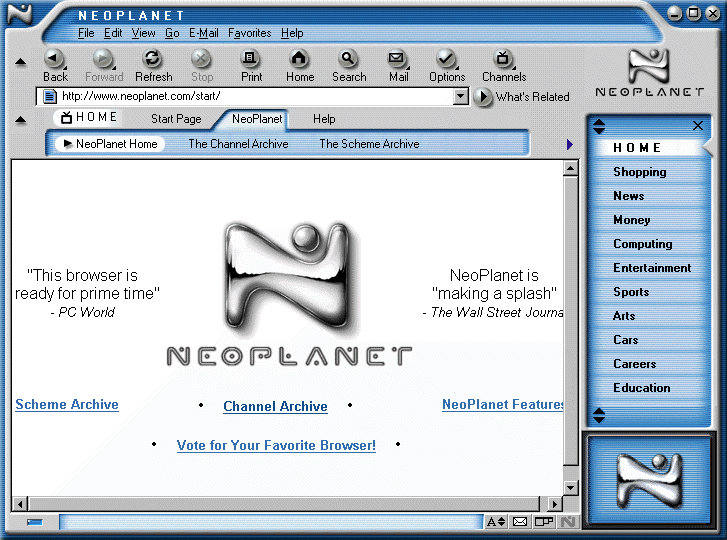Open the Favorites menu
The height and width of the screenshot is (540, 727).
tap(249, 33)
